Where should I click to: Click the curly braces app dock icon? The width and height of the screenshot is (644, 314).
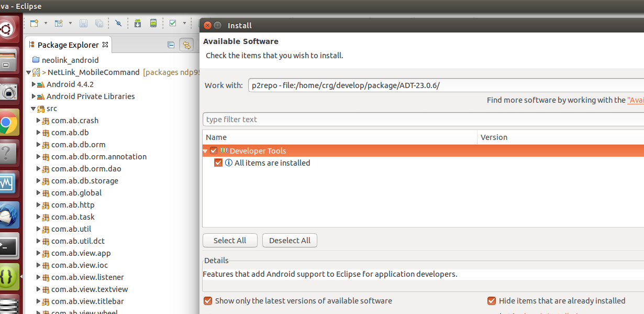click(x=7, y=277)
